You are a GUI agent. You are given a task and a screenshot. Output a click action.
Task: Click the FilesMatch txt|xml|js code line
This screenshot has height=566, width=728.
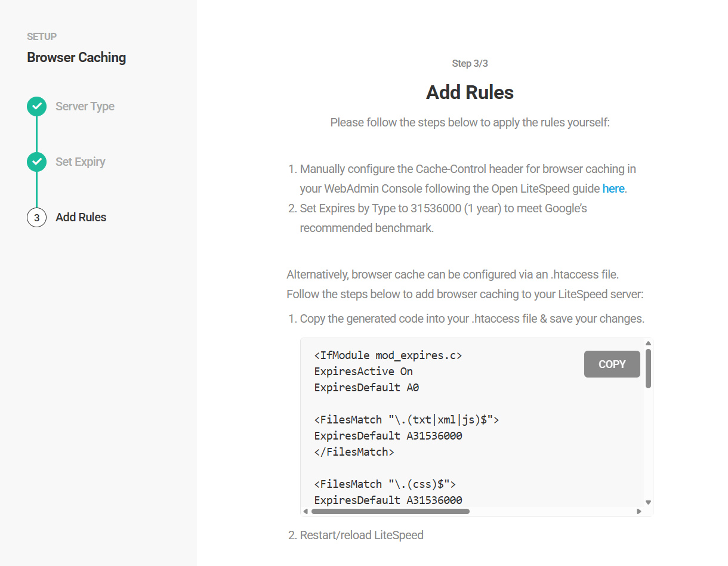pos(406,420)
